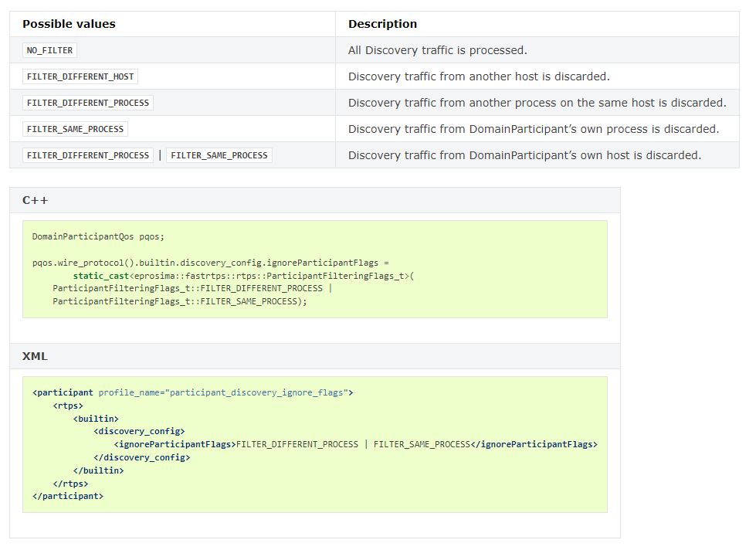Click the closing </participant> tag
This screenshot has width=756, height=550.
point(68,496)
